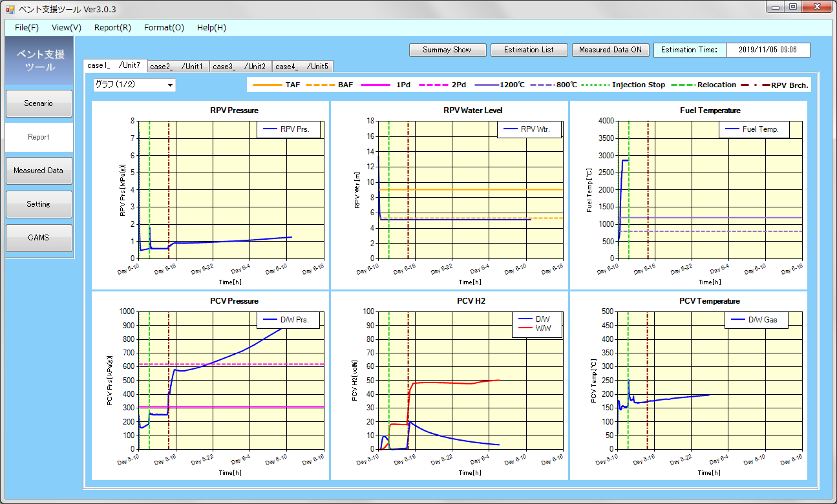
Task: Toggle the Measured Data ON button
Action: click(x=610, y=50)
